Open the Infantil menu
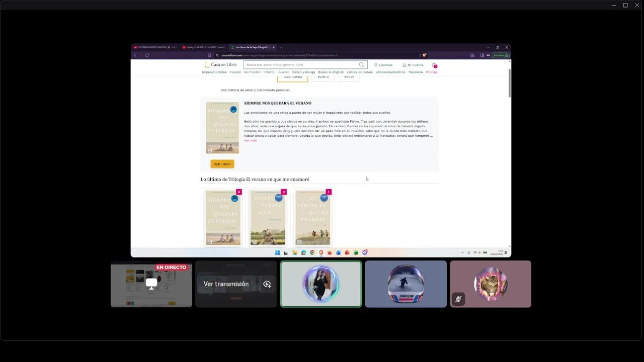 tap(269, 72)
